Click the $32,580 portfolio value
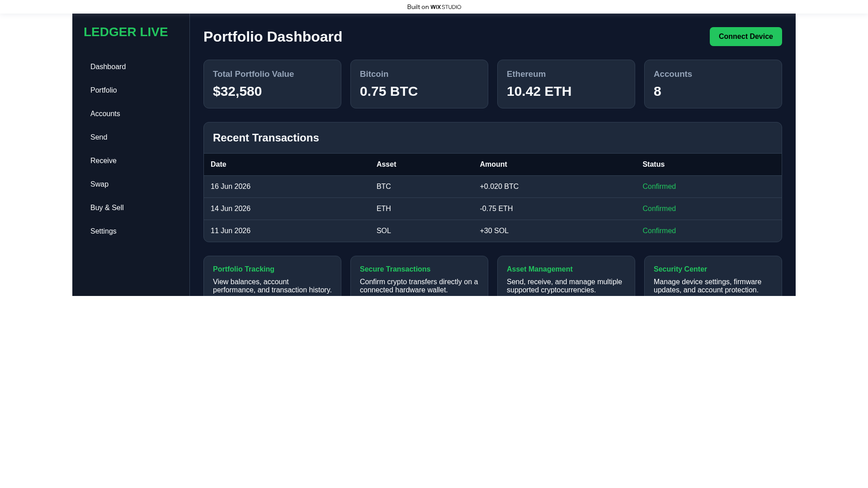The height and width of the screenshot is (488, 868). tap(237, 91)
